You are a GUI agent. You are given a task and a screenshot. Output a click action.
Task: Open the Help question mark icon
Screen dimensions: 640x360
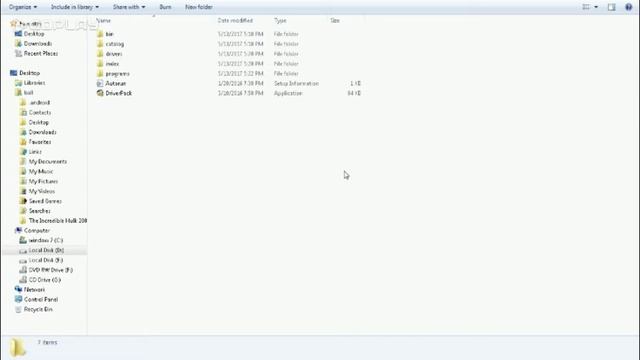tap(629, 7)
